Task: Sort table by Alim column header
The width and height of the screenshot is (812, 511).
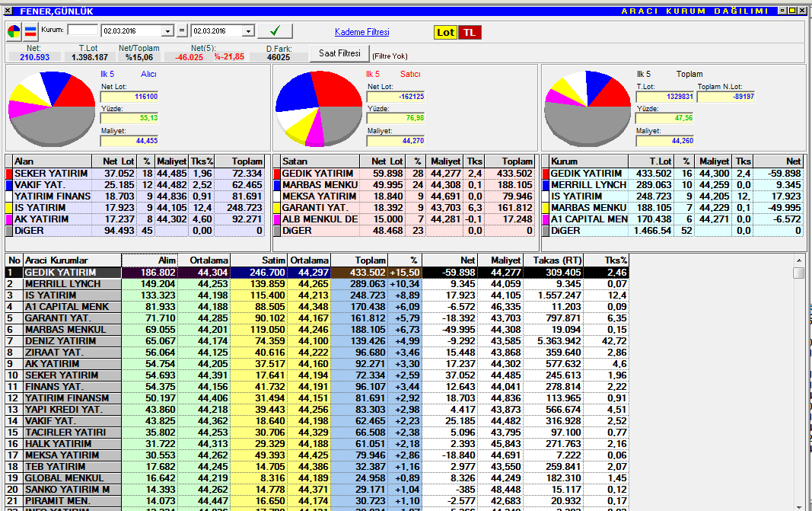Action: [150, 260]
